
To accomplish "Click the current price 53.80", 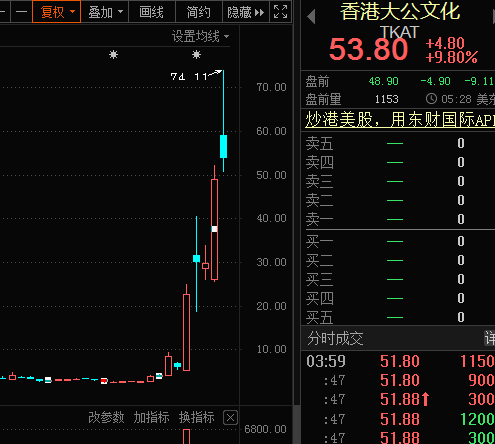I will pyautogui.click(x=369, y=49).
